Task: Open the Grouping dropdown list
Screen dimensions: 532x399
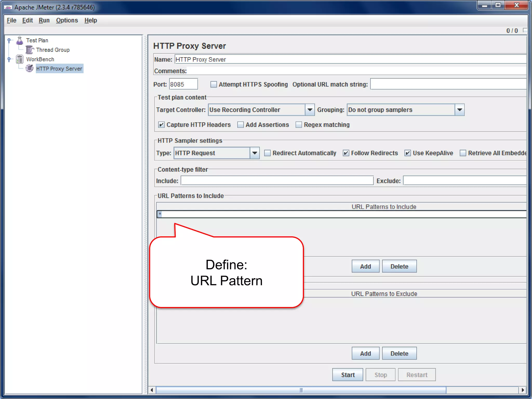Action: [x=459, y=110]
